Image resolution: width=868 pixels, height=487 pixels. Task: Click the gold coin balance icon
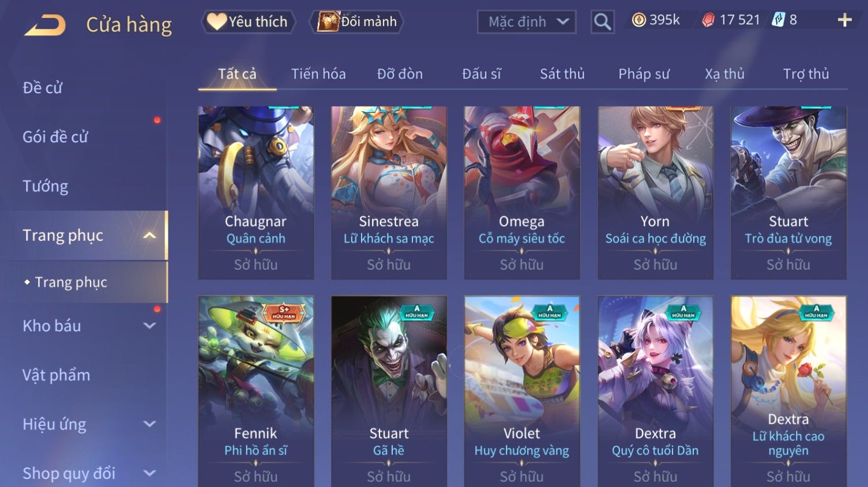[638, 20]
